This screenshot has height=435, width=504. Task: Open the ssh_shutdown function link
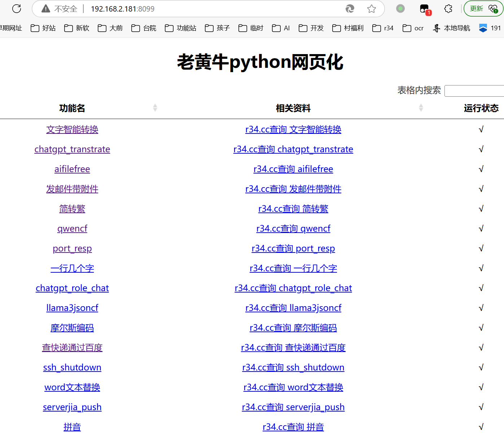[72, 368]
